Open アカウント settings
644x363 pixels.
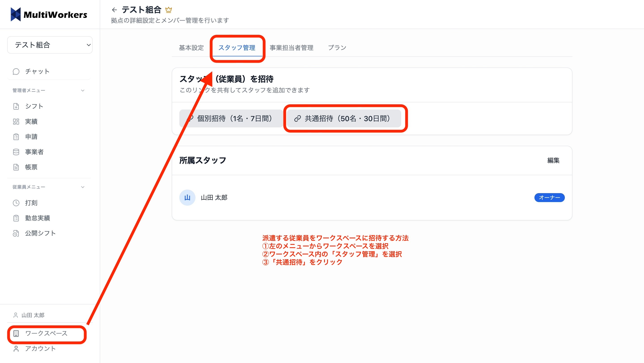pyautogui.click(x=49, y=348)
